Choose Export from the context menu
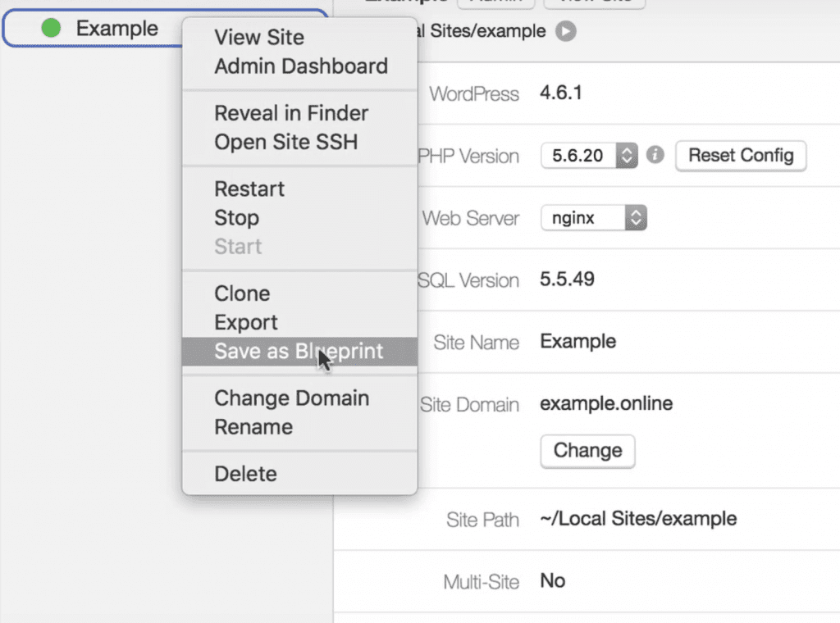 point(246,322)
